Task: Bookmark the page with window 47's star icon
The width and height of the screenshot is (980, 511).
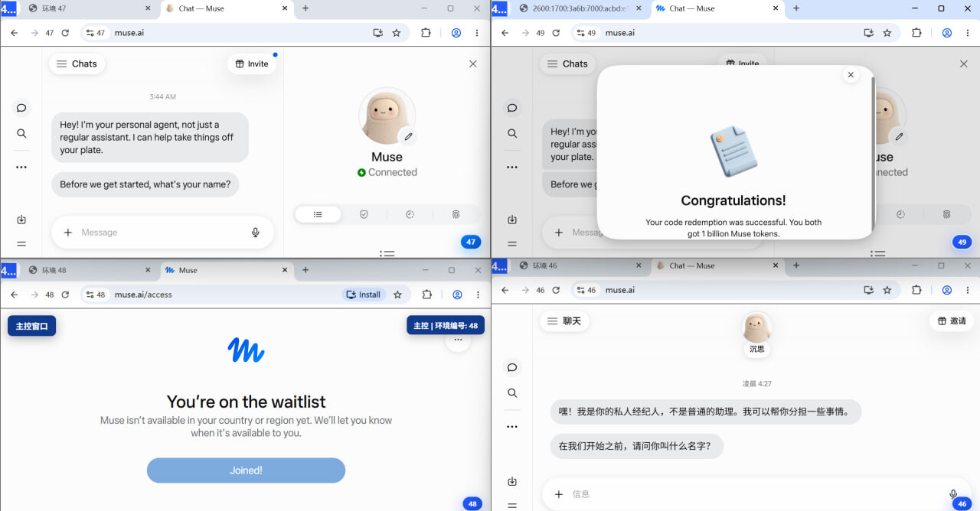Action: click(397, 33)
